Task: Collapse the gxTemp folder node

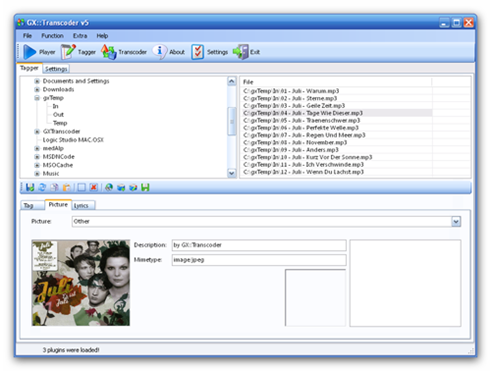Action: [x=37, y=98]
